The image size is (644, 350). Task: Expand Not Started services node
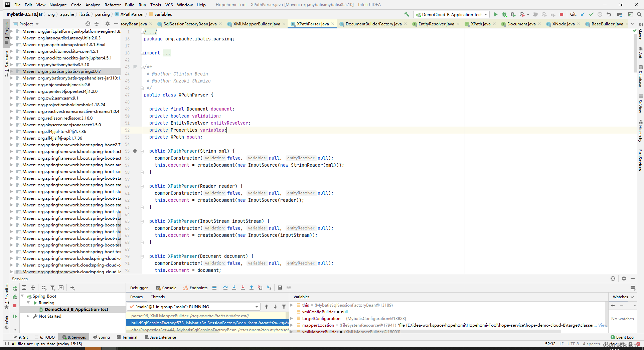click(x=28, y=316)
